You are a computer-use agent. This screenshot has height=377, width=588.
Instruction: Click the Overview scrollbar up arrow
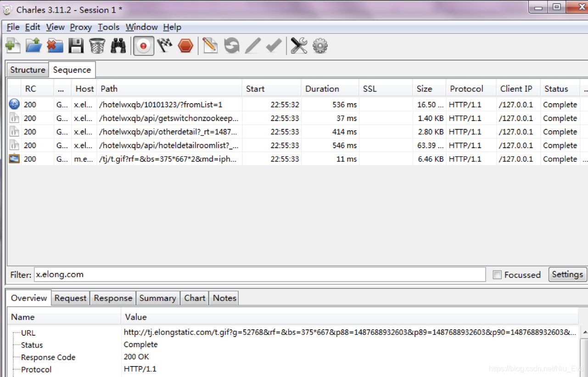pyautogui.click(x=584, y=332)
